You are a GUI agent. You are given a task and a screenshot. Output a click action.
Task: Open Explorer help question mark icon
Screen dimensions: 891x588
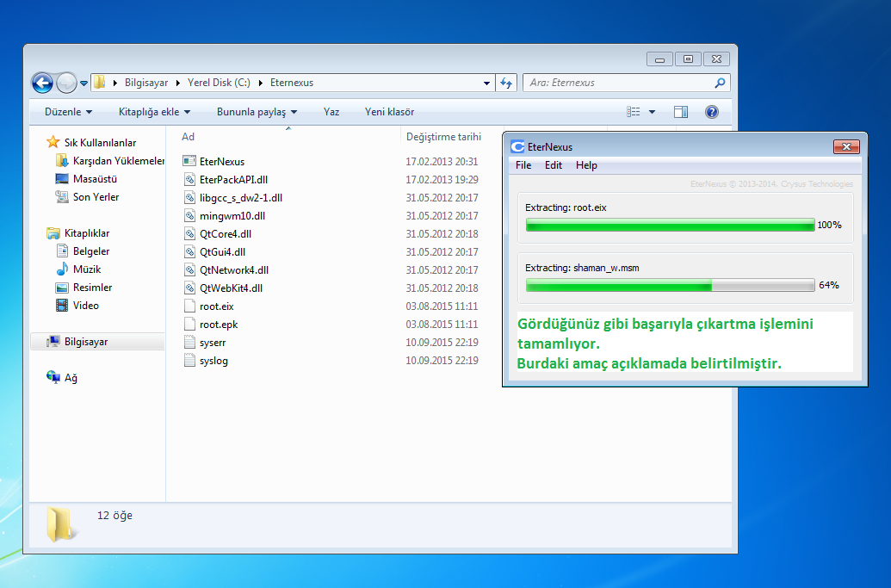tap(711, 112)
